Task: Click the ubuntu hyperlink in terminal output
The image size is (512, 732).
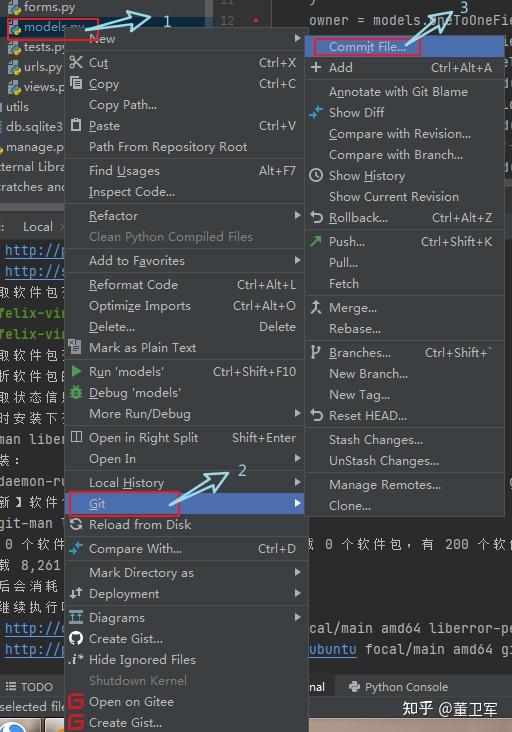Action: click(333, 649)
